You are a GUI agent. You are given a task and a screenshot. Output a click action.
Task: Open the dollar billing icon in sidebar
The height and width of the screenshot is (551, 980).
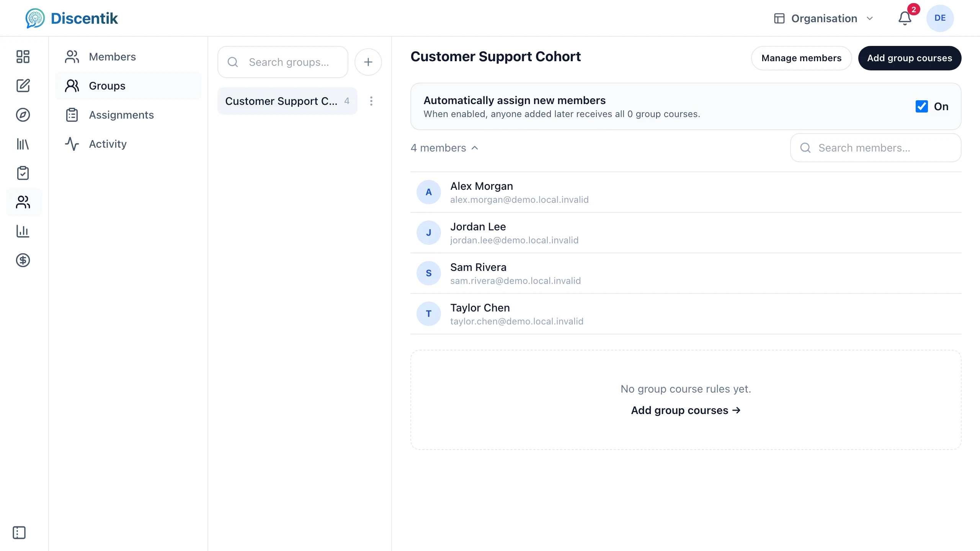23,260
